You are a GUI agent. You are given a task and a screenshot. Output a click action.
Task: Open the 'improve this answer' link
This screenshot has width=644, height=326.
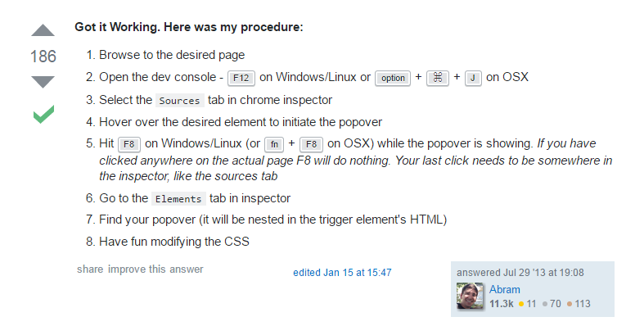pos(155,269)
